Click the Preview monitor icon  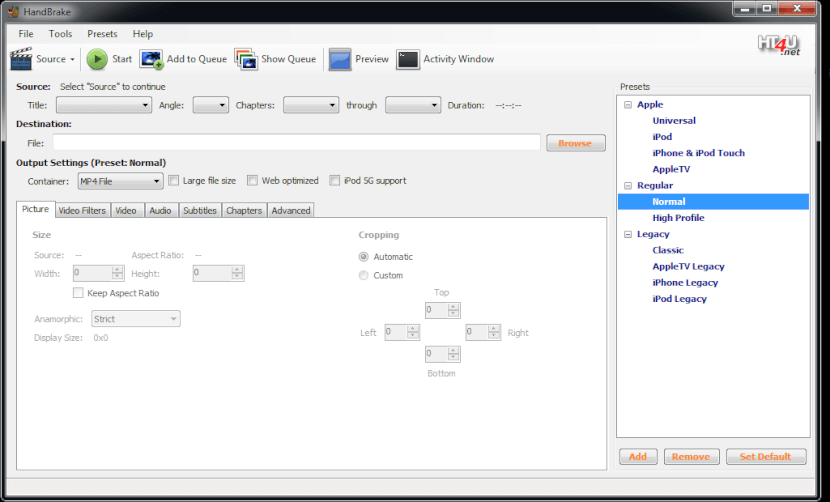[x=340, y=59]
